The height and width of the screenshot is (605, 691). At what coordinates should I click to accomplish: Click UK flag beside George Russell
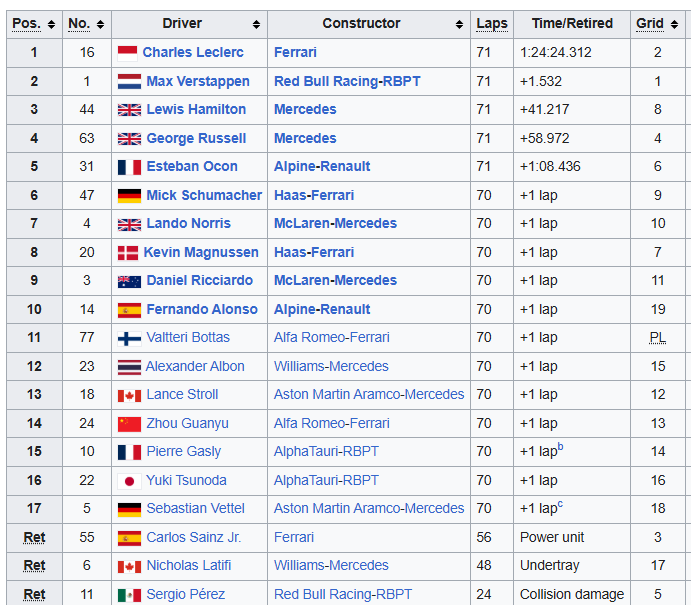tap(130, 139)
